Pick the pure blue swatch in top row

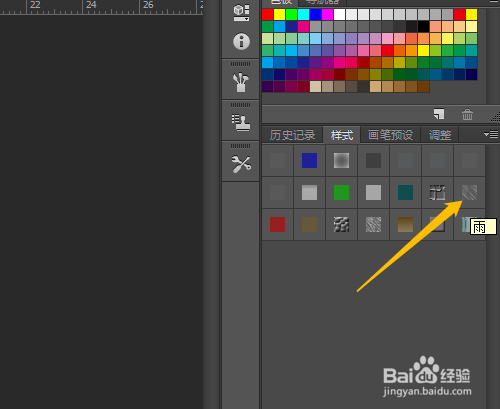coord(315,15)
